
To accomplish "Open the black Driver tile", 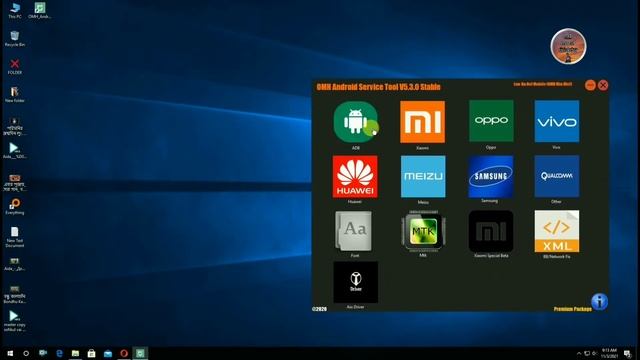I will [x=356, y=282].
